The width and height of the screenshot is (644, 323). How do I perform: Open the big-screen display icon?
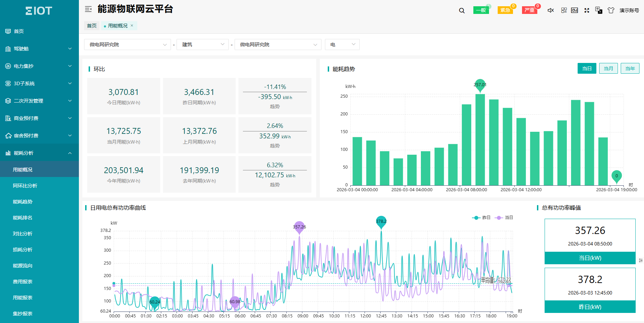pyautogui.click(x=574, y=10)
